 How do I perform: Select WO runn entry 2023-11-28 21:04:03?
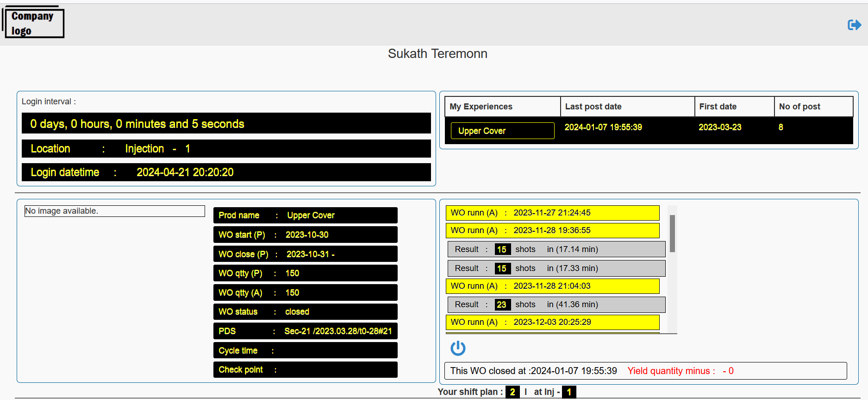coord(553,286)
